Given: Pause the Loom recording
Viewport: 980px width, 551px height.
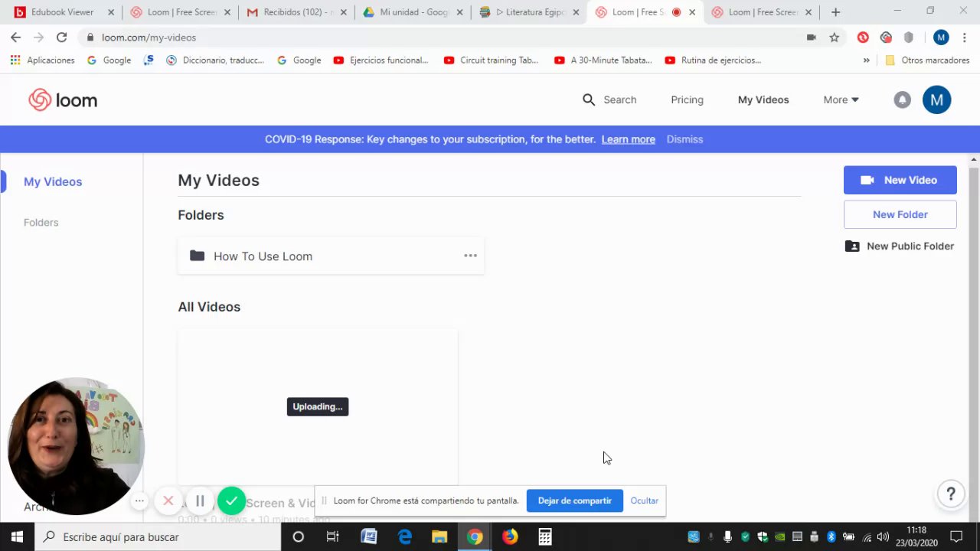Looking at the screenshot, I should pos(200,500).
